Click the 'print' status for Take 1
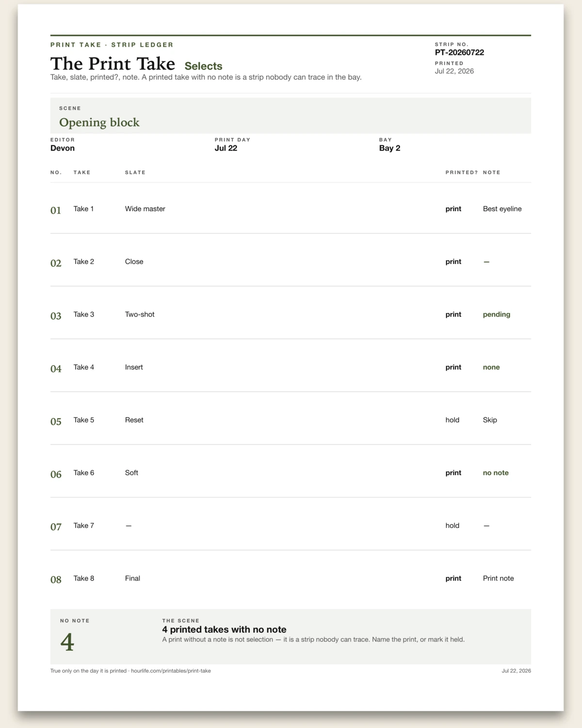 [453, 209]
